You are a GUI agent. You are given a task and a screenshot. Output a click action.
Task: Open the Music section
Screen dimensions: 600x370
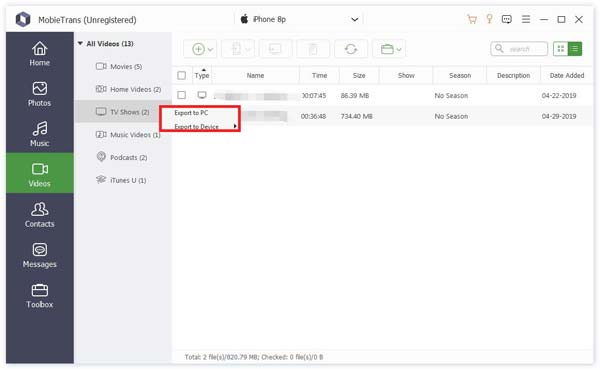pyautogui.click(x=39, y=134)
